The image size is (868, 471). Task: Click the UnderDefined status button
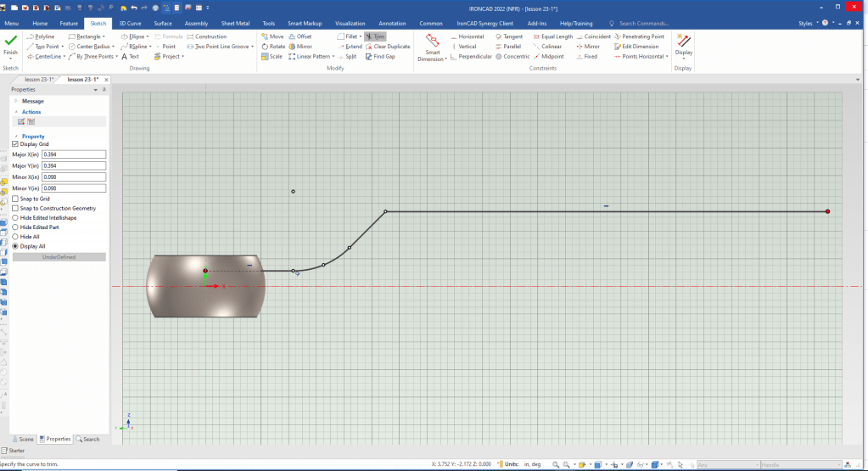click(59, 256)
